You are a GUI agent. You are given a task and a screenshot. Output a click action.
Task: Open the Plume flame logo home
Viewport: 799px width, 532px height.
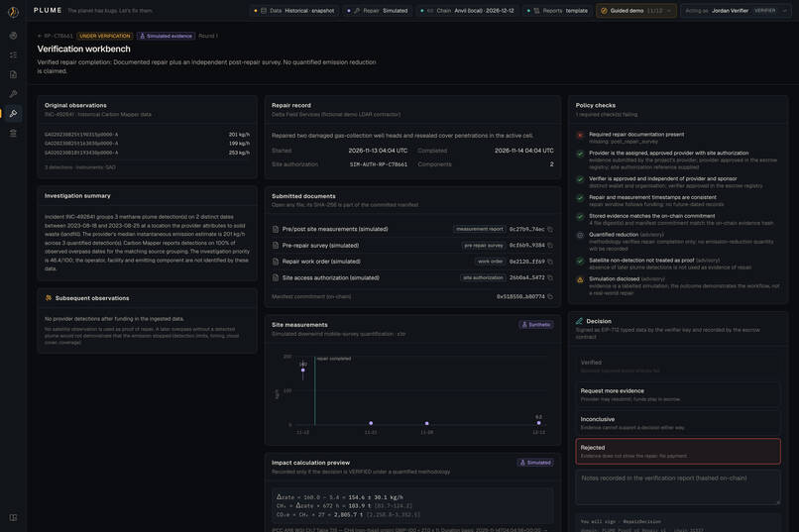(13, 12)
